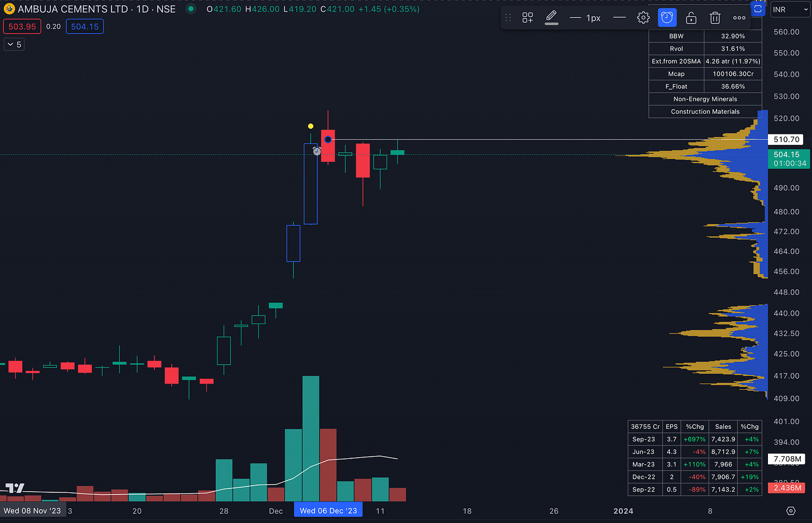Expand the collapsed 5 indicators chevron
Viewport: 812px width, 523px height.
pyautogui.click(x=14, y=44)
